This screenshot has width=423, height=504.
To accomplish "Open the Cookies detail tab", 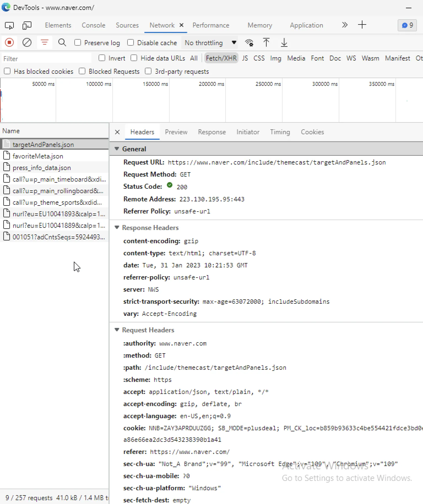I will 312,132.
